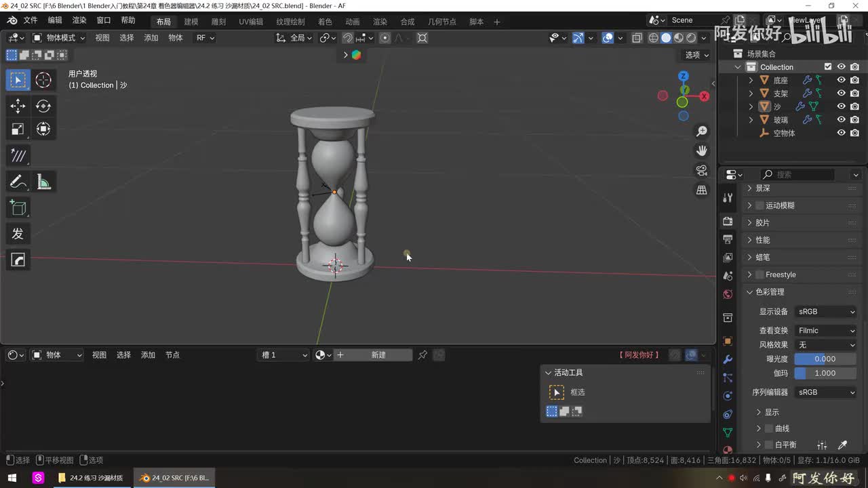Screen dimensions: 868x488
Task: Disable 沙 in renders via its camera icon
Action: pyautogui.click(x=854, y=106)
